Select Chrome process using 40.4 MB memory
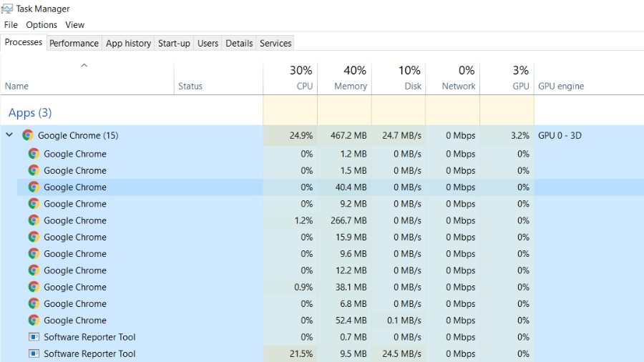The height and width of the screenshot is (362, 644). click(x=330, y=187)
